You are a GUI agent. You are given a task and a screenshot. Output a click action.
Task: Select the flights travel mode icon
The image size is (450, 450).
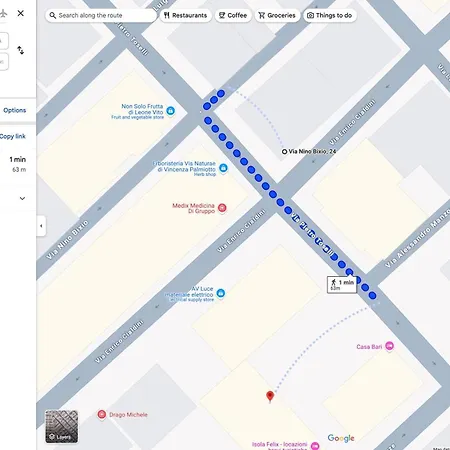click(x=3, y=14)
